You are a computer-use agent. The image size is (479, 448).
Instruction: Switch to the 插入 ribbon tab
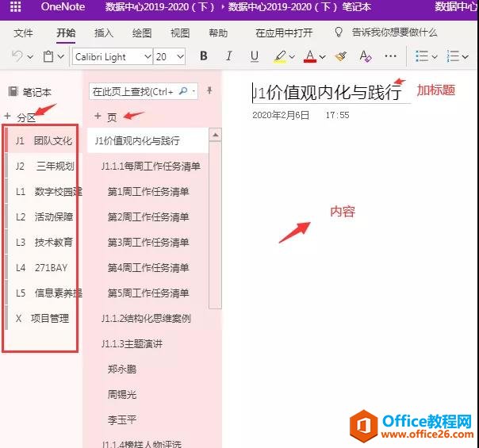[104, 33]
